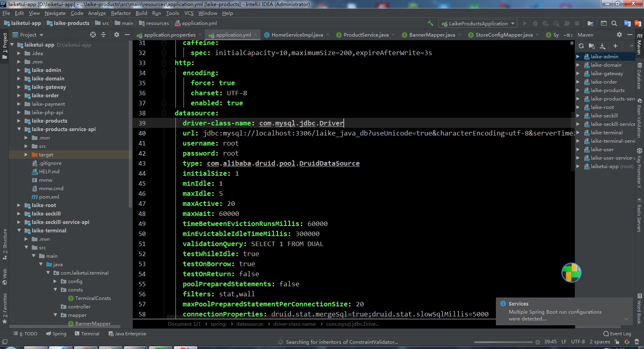
Task: Download sources and documentation in Maven panel
Action: coord(603,46)
